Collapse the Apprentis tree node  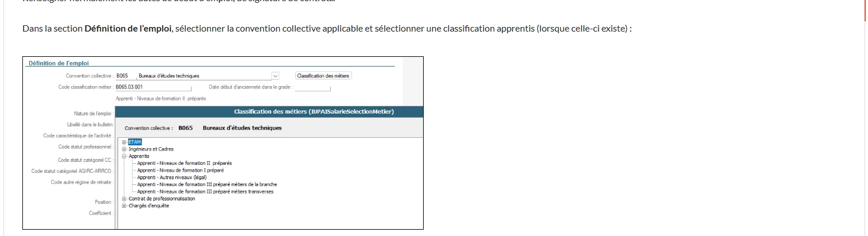pyautogui.click(x=124, y=156)
